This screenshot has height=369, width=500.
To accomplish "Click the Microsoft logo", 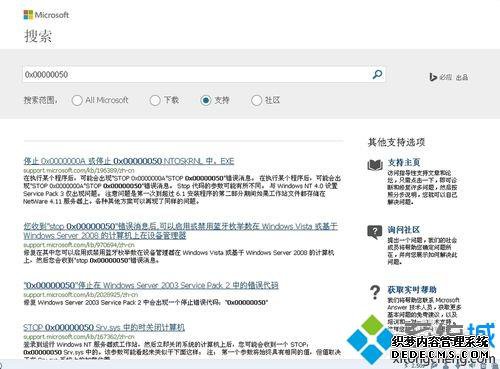I will [46, 15].
